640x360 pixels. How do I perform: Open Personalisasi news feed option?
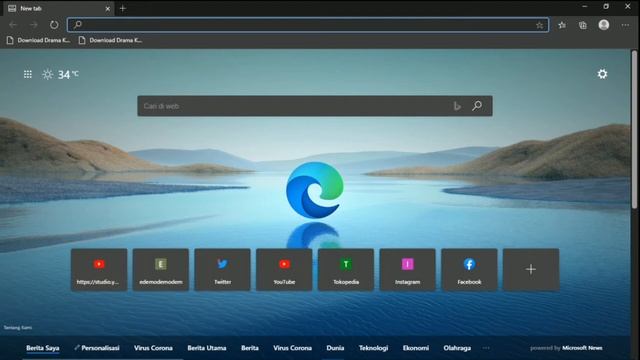coord(97,348)
